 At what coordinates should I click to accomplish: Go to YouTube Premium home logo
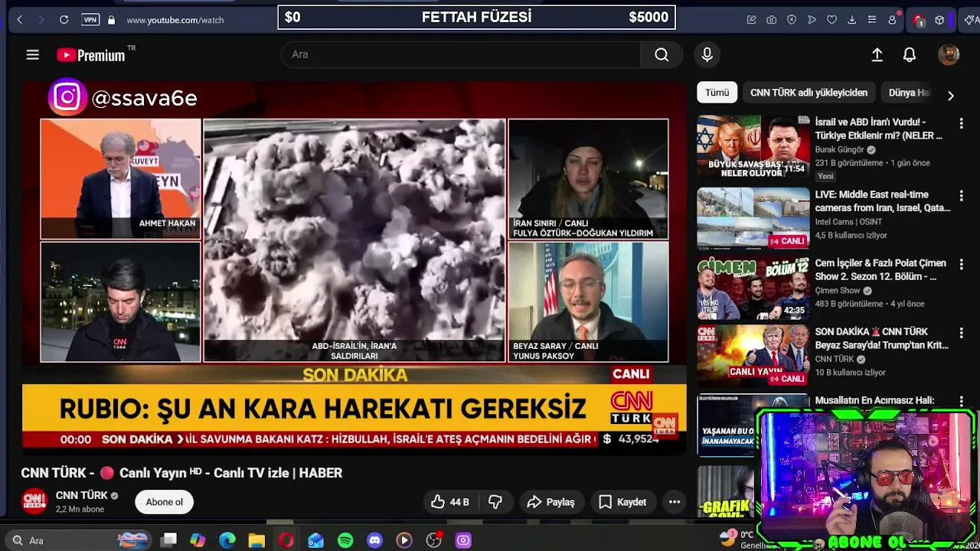[x=90, y=55]
